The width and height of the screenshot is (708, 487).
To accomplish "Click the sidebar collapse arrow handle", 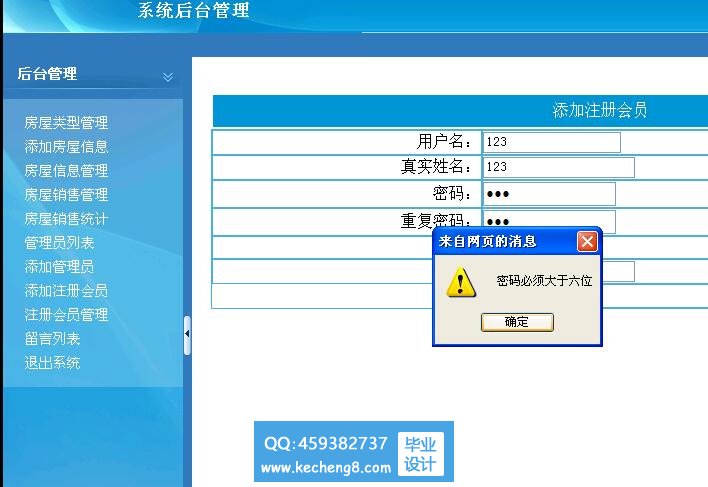I will tap(187, 335).
